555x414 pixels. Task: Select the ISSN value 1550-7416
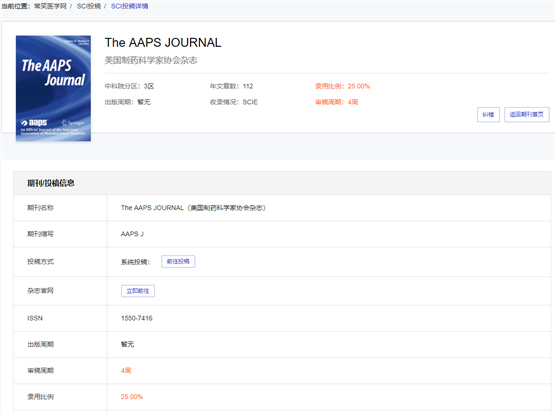pos(137,318)
